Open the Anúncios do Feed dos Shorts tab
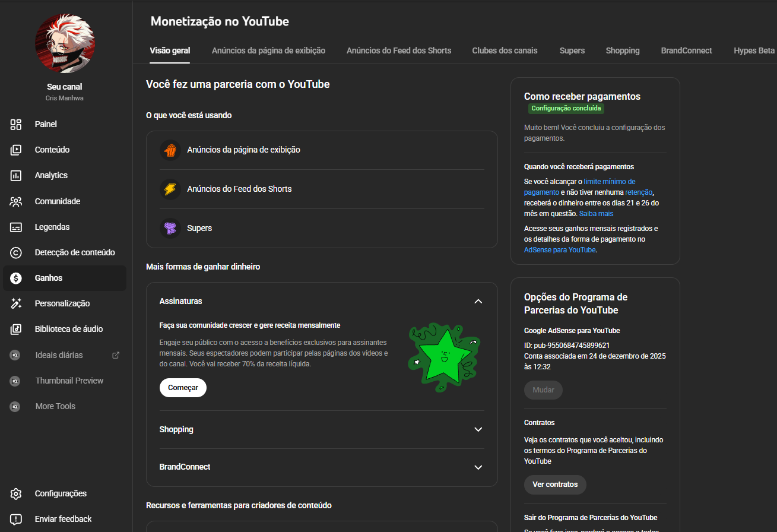 point(399,50)
